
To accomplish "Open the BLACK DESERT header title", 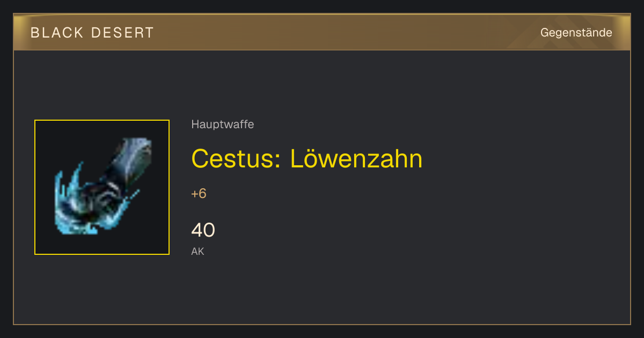I will point(92,33).
